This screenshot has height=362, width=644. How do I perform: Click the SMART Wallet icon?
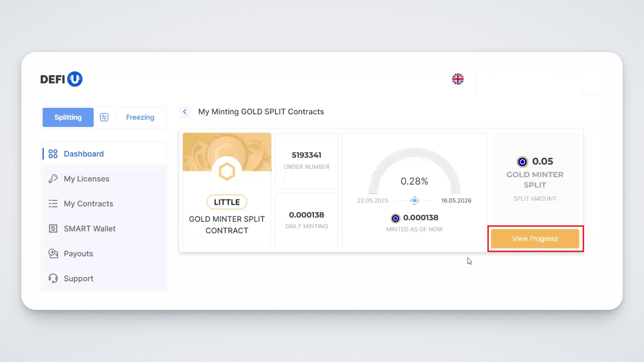click(x=53, y=228)
